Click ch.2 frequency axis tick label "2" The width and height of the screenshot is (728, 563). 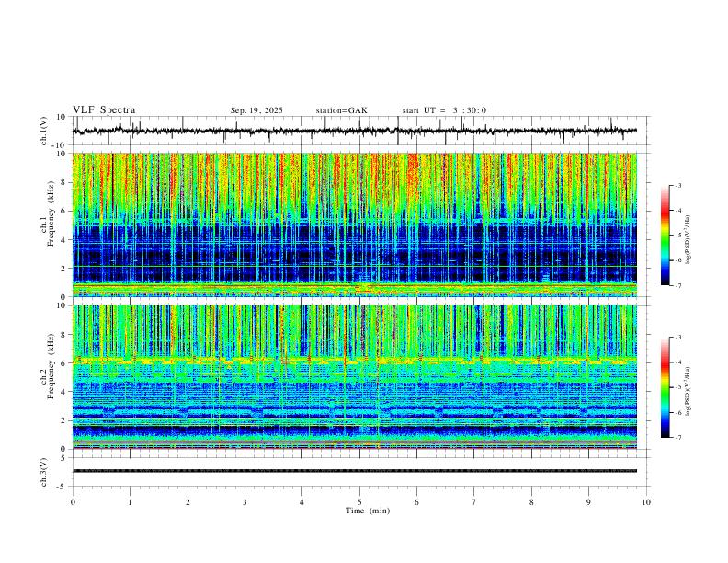coord(63,420)
